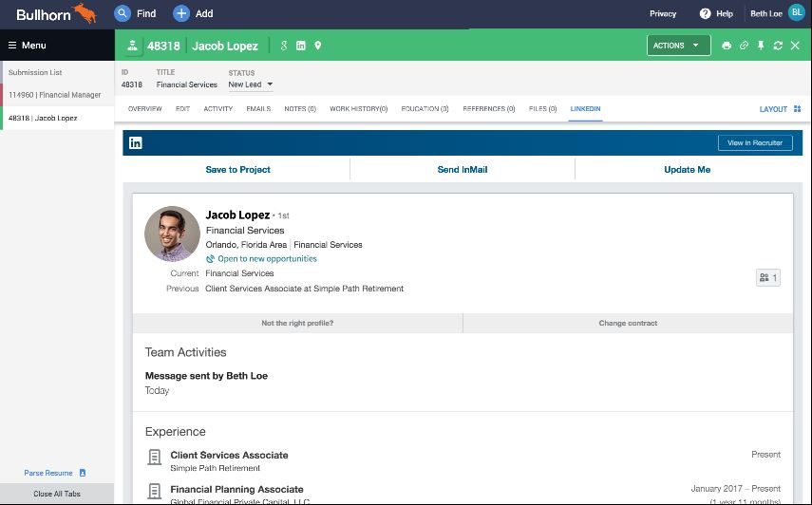Open the Actions dropdown

(x=678, y=46)
